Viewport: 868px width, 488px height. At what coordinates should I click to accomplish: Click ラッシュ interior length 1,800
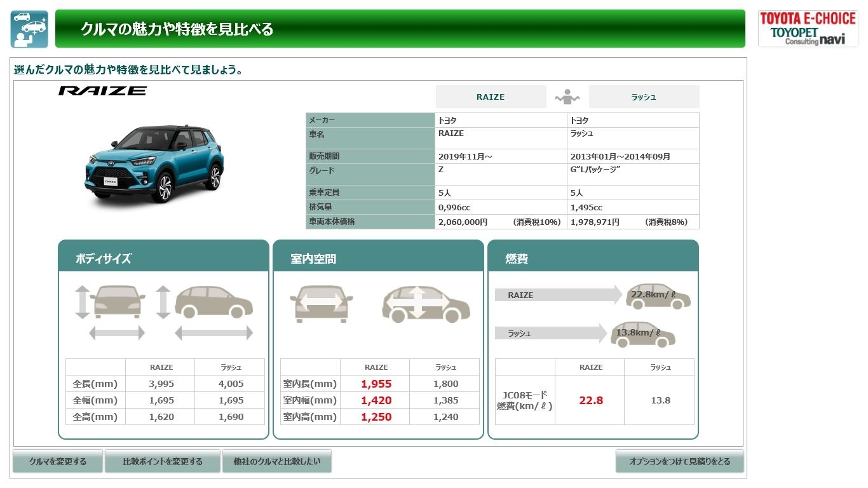(445, 384)
